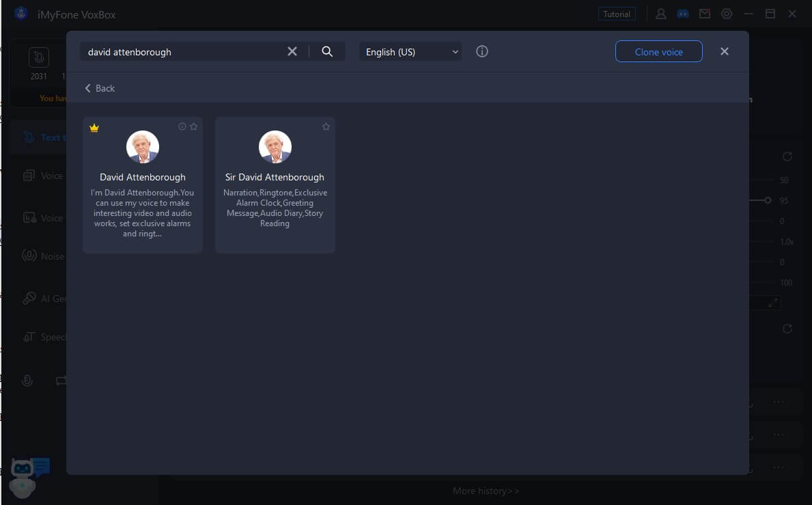The height and width of the screenshot is (505, 812).
Task: Go Back to the voice list
Action: point(100,88)
